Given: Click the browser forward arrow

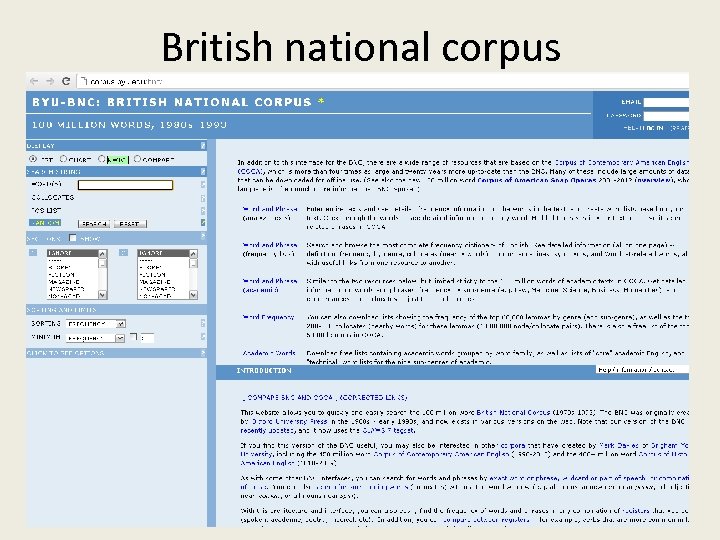Looking at the screenshot, I should click(x=50, y=81).
